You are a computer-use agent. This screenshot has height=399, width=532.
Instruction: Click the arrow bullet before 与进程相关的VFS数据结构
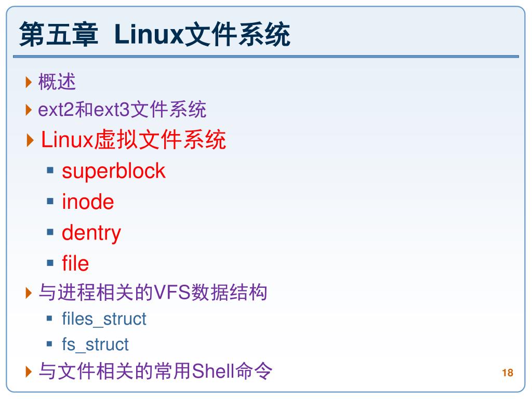(x=29, y=292)
